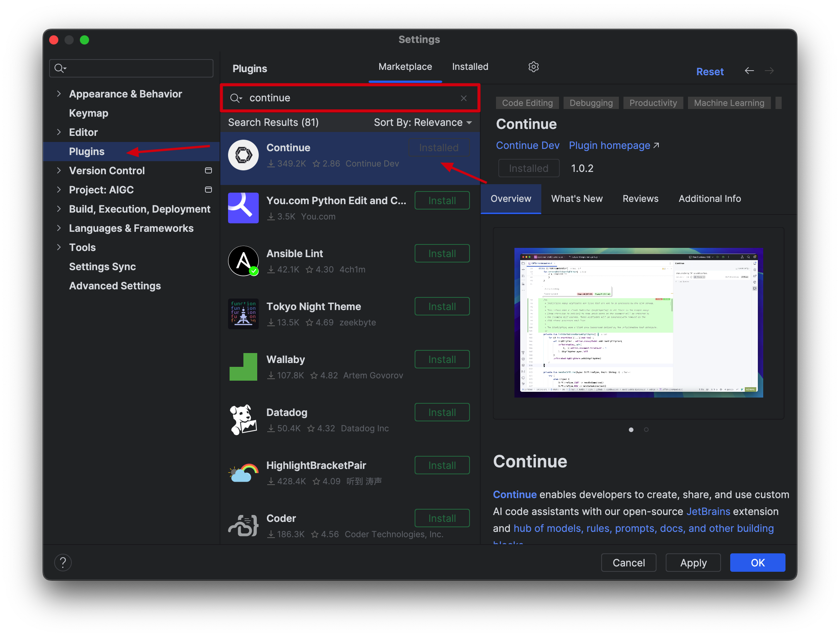Expand Build, Execution, Deployment node
Screen dimensions: 840x637
59,209
